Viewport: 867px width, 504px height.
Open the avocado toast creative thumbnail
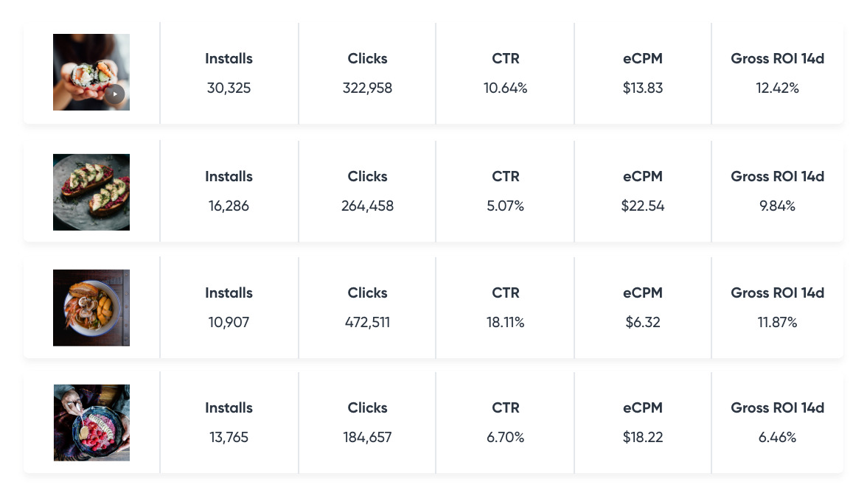(x=91, y=192)
